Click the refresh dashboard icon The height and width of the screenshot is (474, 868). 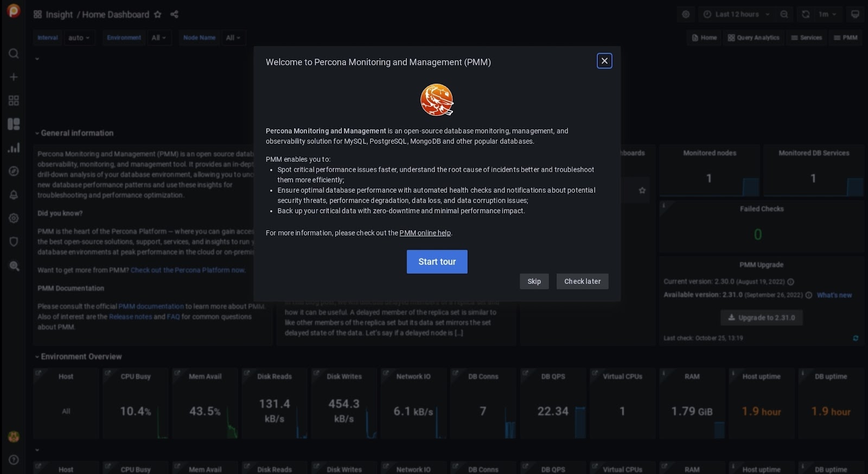[x=806, y=15]
